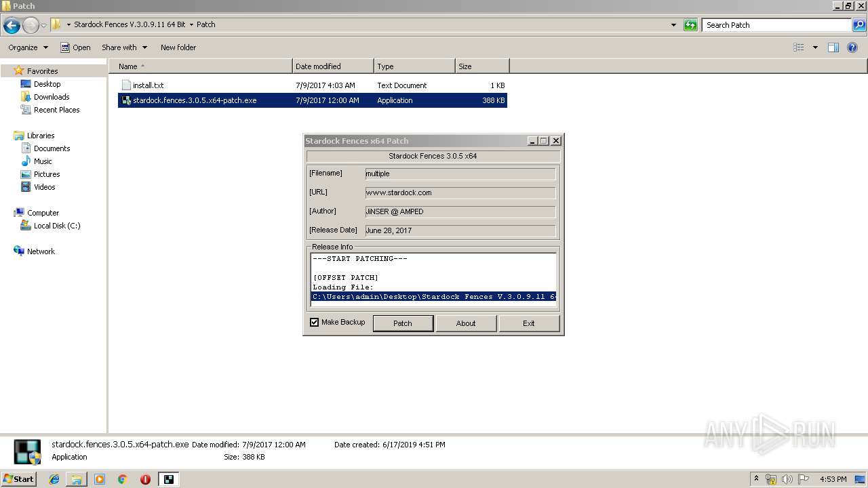Click the Search Patch input field
Viewport: 868px width, 488px height.
click(777, 25)
